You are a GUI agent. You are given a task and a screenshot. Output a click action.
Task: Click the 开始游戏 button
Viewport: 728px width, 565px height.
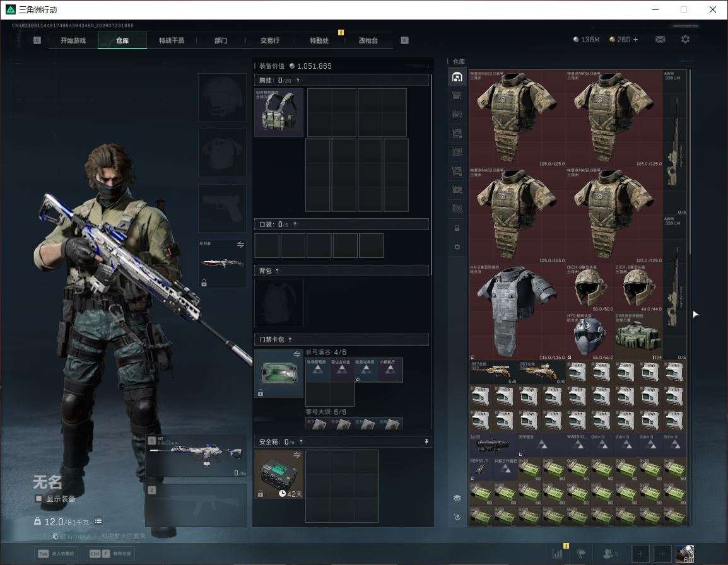click(73, 40)
